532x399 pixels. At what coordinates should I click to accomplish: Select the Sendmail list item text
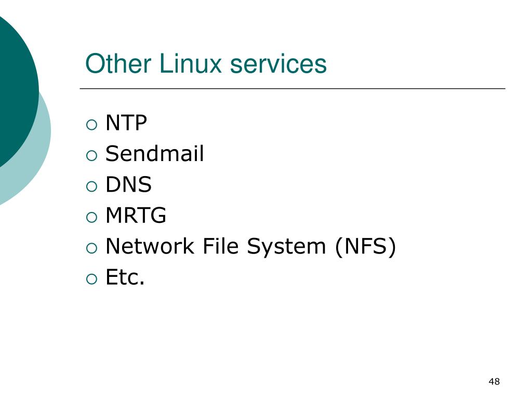click(155, 153)
